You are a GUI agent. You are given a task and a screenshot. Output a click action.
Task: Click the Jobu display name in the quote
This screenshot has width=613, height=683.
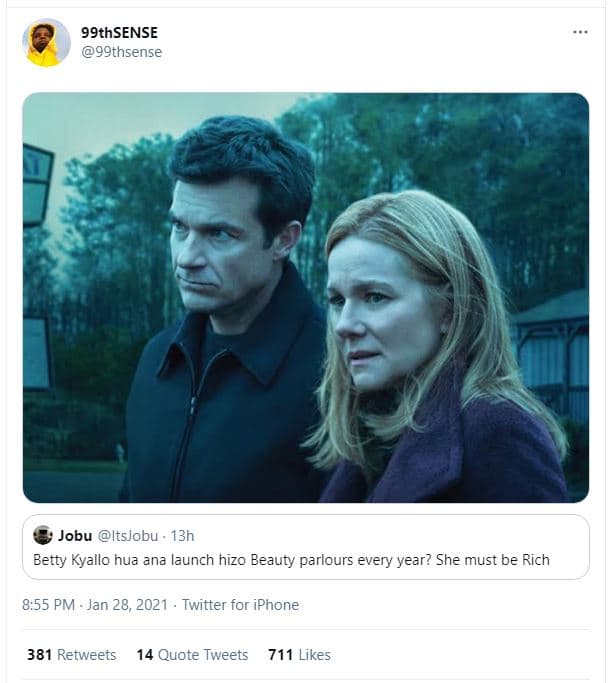[x=75, y=536]
